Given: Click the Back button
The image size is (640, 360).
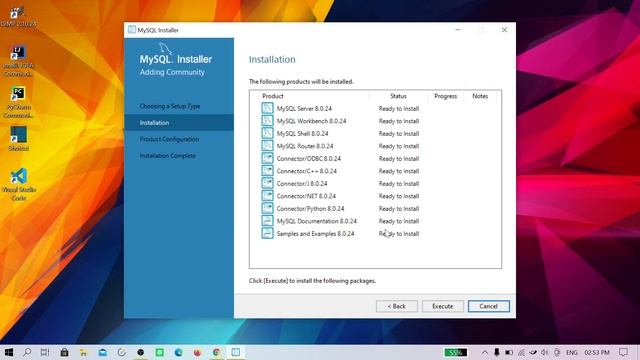Looking at the screenshot, I should (x=397, y=306).
